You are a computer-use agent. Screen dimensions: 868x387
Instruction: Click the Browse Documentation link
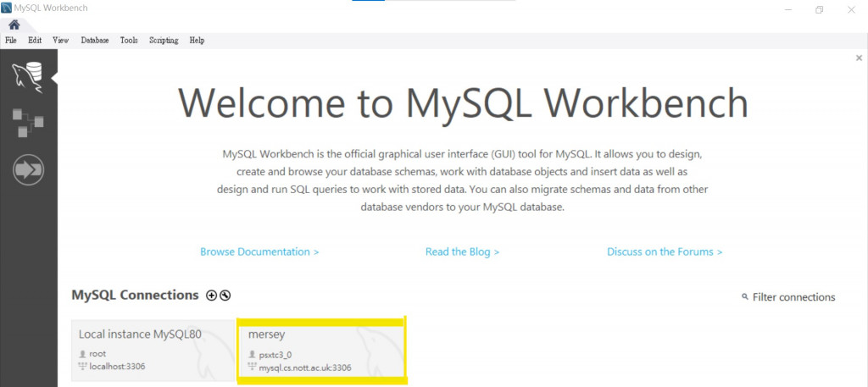[259, 252]
